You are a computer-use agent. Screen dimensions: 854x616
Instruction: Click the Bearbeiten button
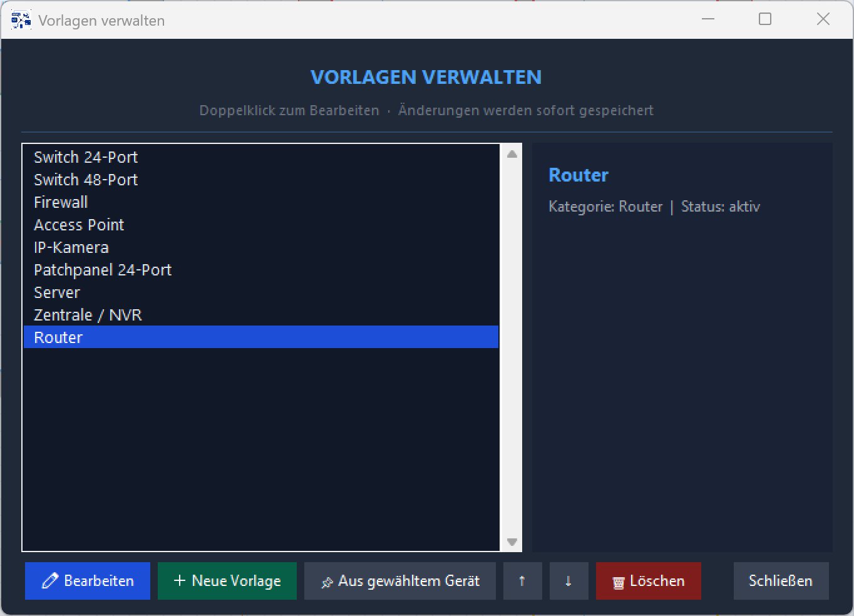tap(88, 581)
